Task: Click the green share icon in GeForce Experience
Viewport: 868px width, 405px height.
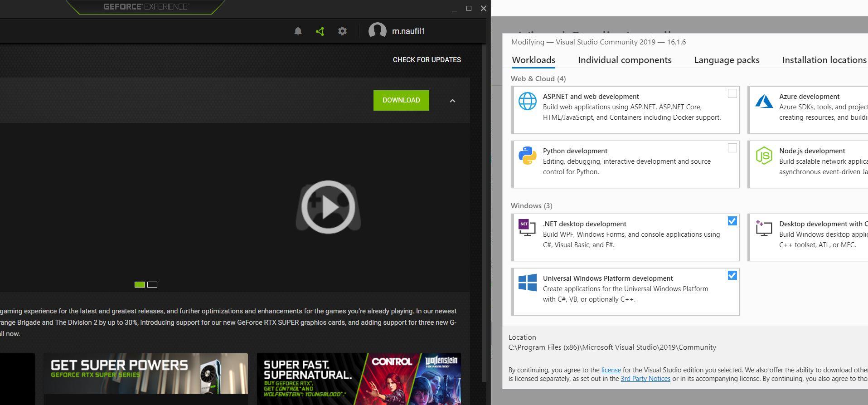Action: pyautogui.click(x=320, y=31)
